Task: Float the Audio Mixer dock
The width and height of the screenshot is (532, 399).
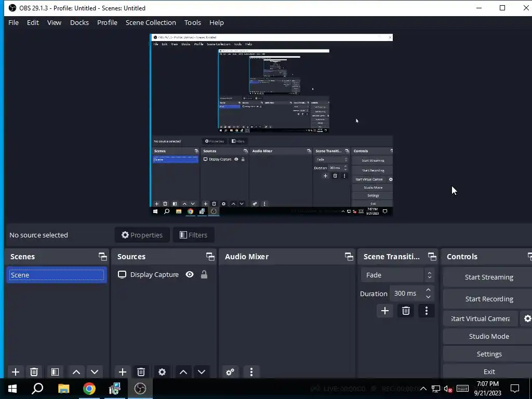Action: 349,257
